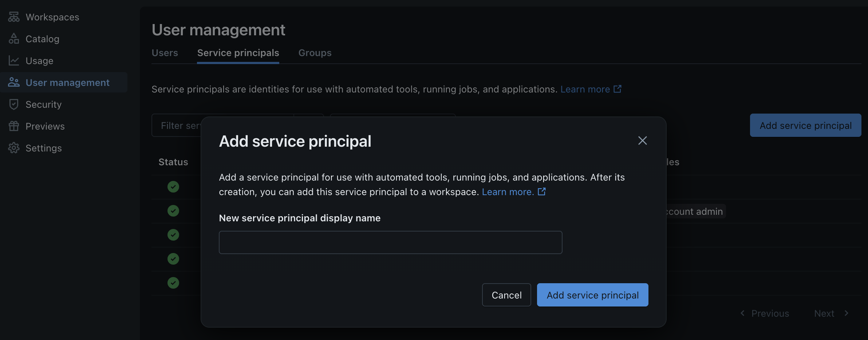
Task: Go to the Previous page of results
Action: tap(770, 313)
